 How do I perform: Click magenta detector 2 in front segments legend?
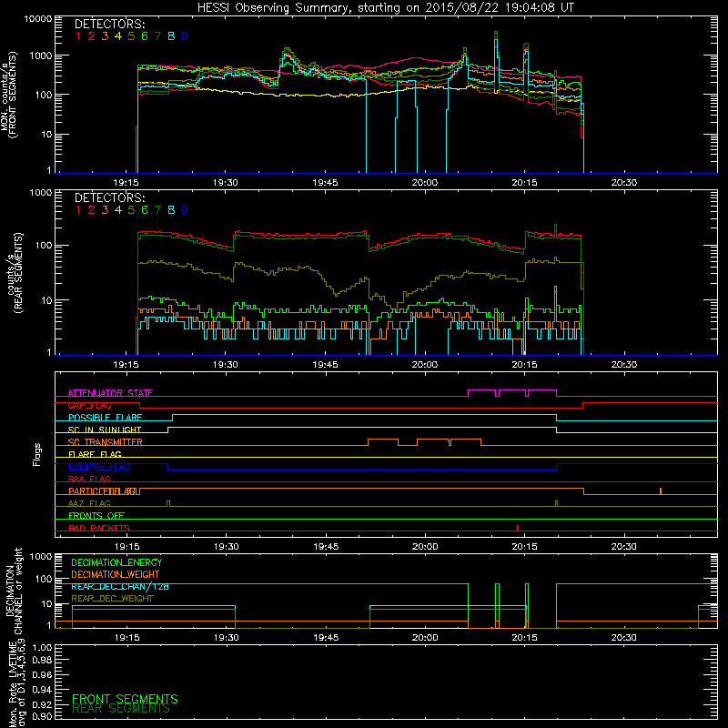click(x=92, y=36)
